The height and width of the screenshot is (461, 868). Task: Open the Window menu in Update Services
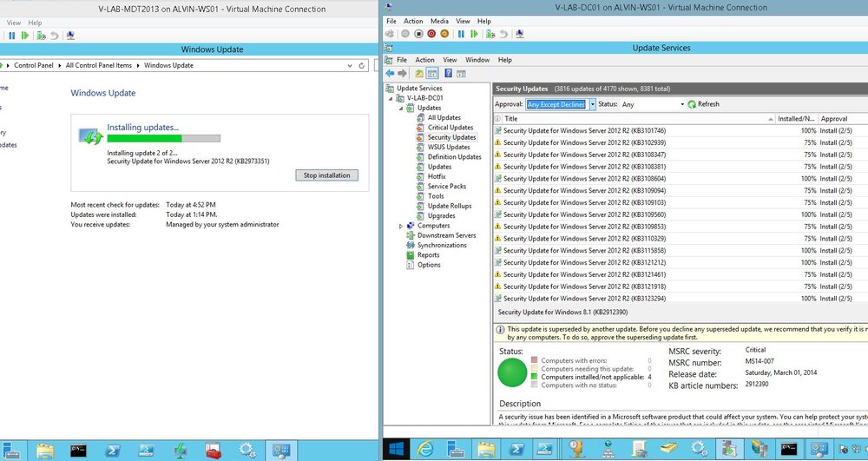[x=477, y=60]
